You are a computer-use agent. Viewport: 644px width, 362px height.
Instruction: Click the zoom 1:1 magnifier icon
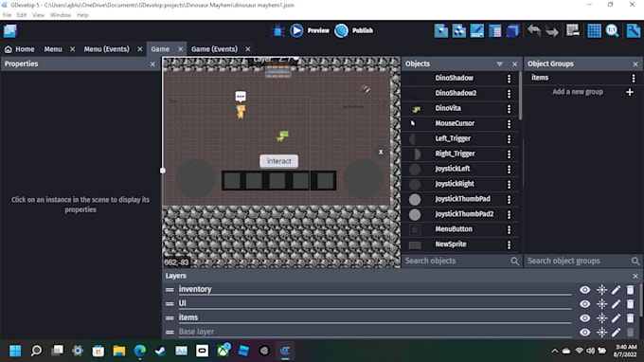tap(612, 31)
